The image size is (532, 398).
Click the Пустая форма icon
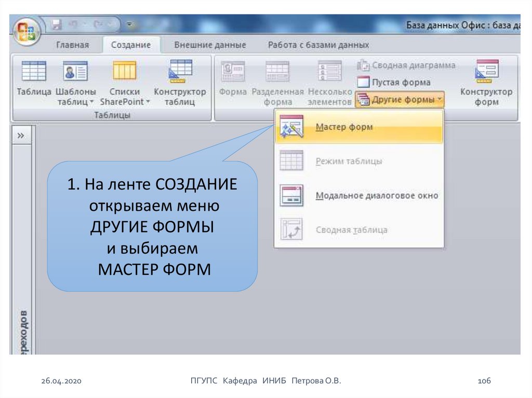point(363,83)
